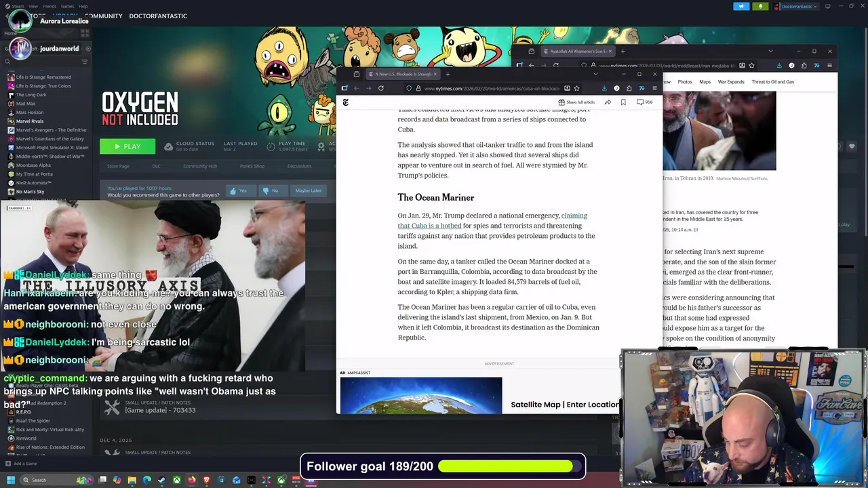Image resolution: width=868 pixels, height=488 pixels.
Task: Open the Community Hub tab
Action: tap(200, 166)
